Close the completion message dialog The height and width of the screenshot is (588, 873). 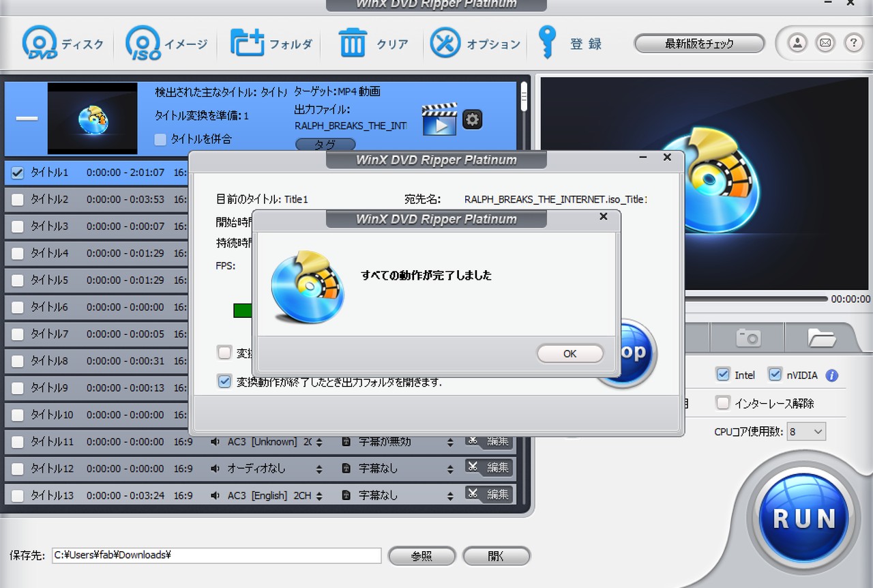603,217
